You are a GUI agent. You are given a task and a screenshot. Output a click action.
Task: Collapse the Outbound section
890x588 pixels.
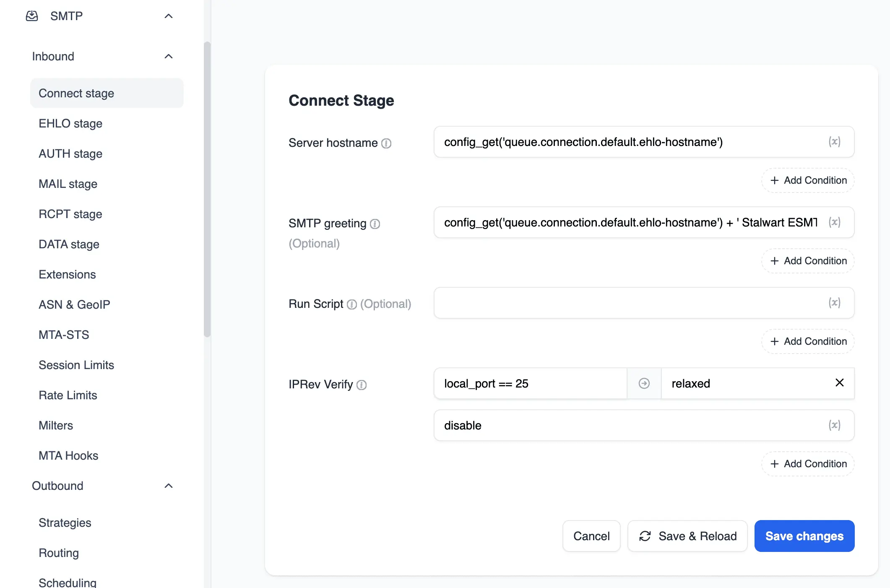point(169,486)
